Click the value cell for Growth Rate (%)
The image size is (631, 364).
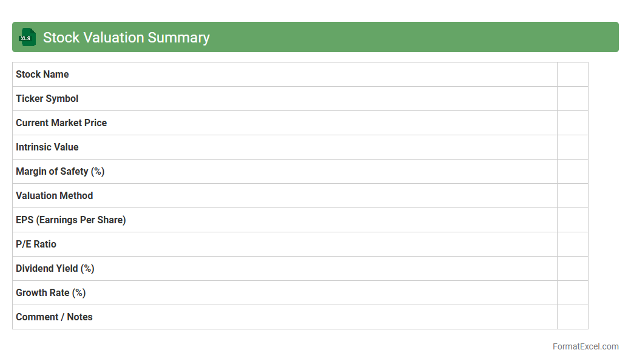[x=572, y=292]
